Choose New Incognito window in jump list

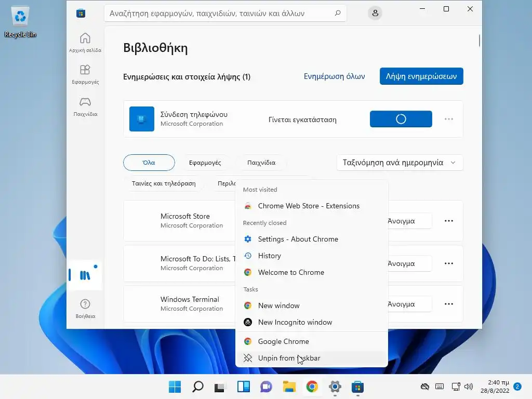click(312, 322)
